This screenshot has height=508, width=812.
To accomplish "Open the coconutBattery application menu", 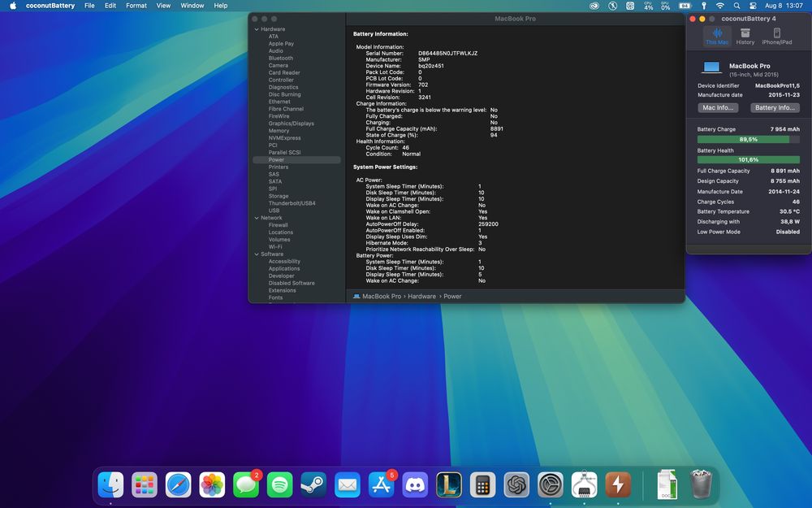I will (50, 6).
